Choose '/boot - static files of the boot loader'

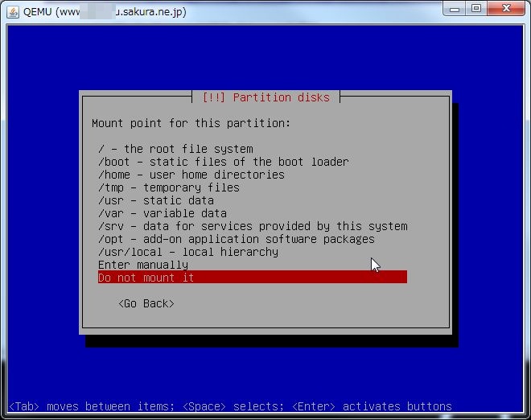223,162
